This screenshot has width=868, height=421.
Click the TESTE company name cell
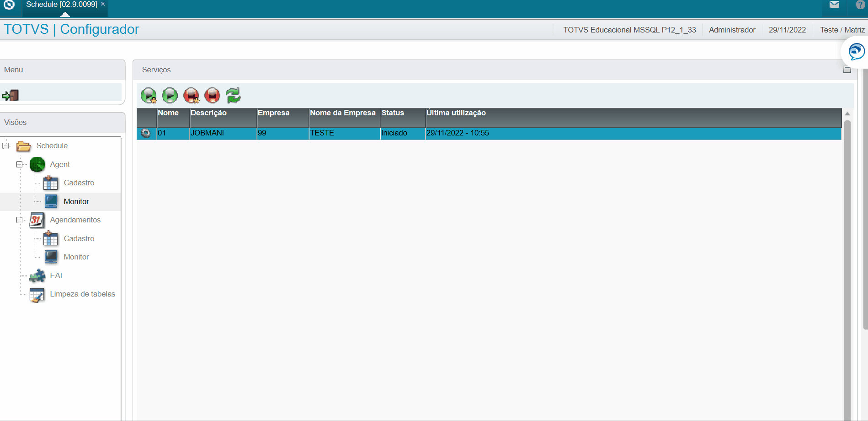[345, 133]
